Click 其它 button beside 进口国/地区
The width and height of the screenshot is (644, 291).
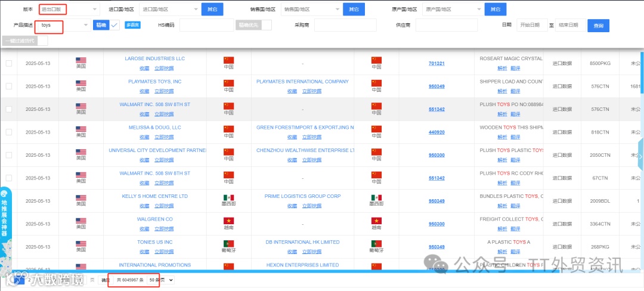[212, 9]
